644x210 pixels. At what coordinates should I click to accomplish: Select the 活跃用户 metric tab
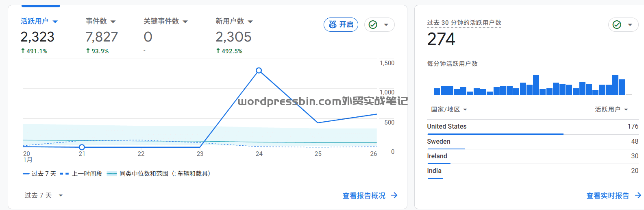(x=39, y=21)
